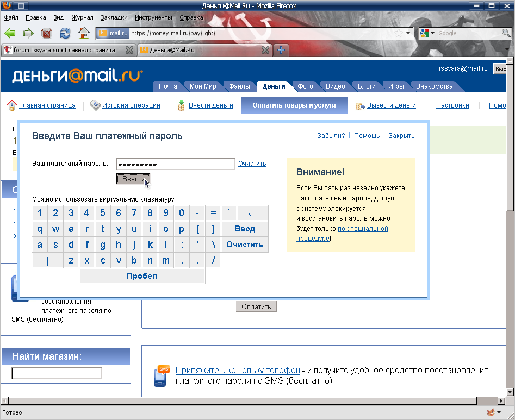515x420 pixels.
Task: Click virtual keyboard key m
Action: click(165, 261)
